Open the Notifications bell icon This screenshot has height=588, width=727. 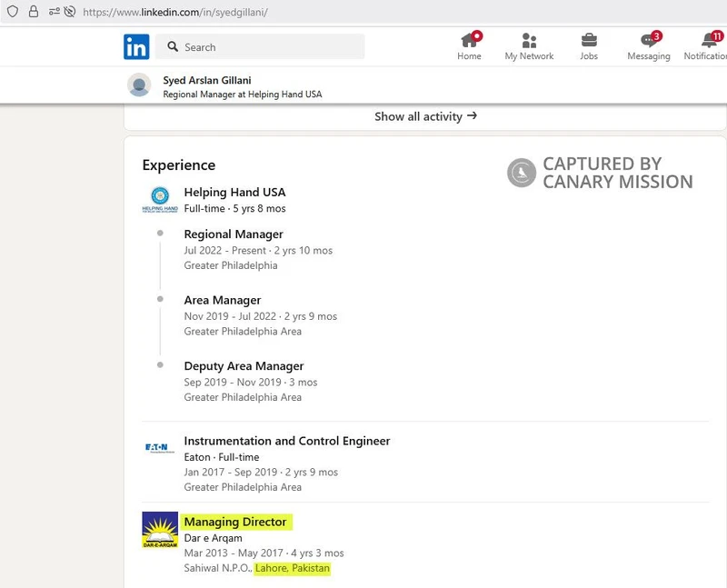click(x=709, y=40)
